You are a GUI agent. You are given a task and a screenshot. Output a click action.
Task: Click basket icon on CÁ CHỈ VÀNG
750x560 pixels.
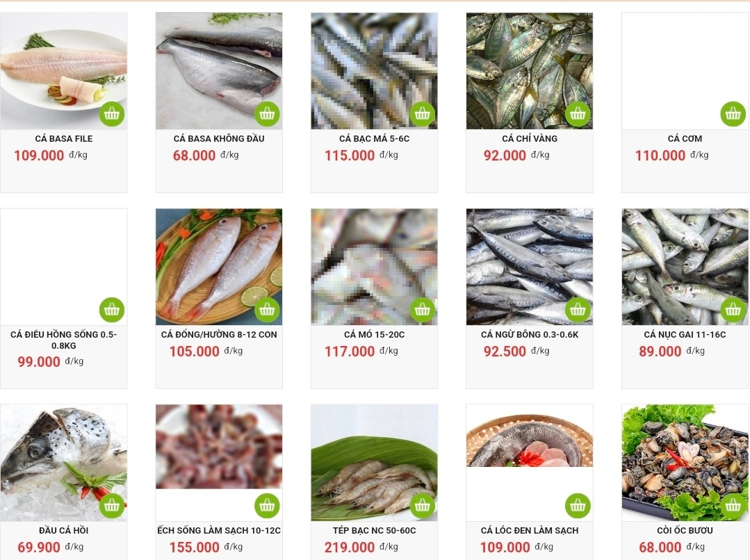tap(578, 114)
